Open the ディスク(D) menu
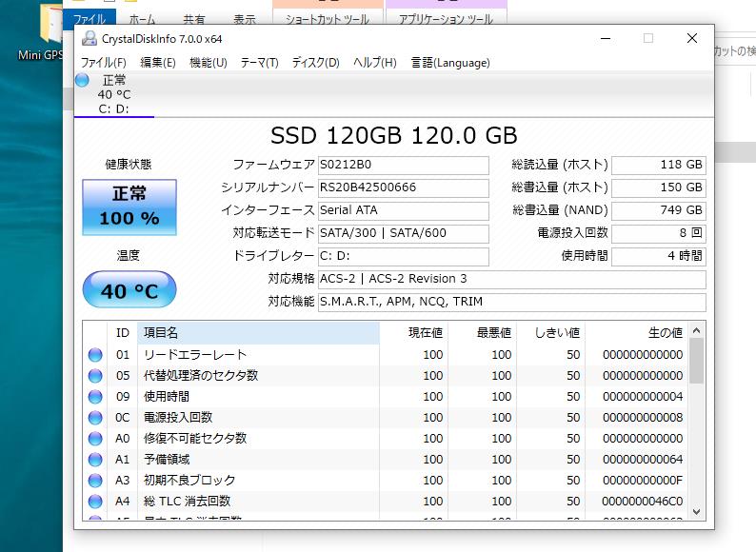The height and width of the screenshot is (552, 756). pos(315,63)
